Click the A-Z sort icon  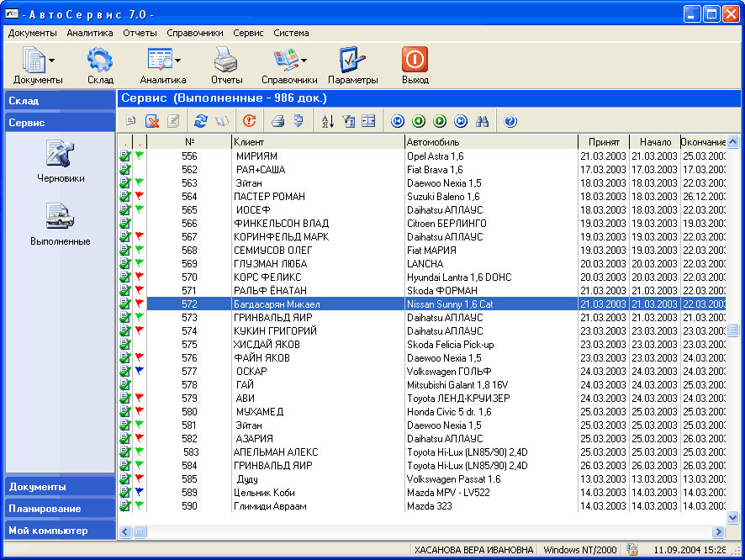click(x=328, y=121)
